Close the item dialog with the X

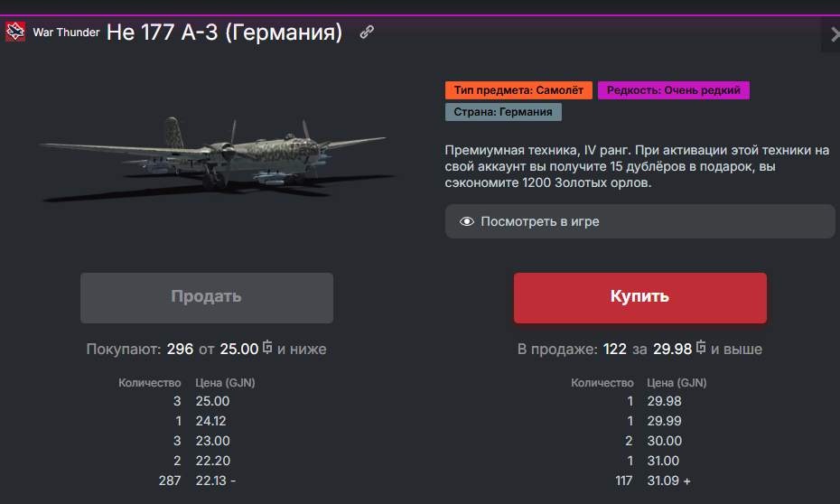tap(834, 35)
